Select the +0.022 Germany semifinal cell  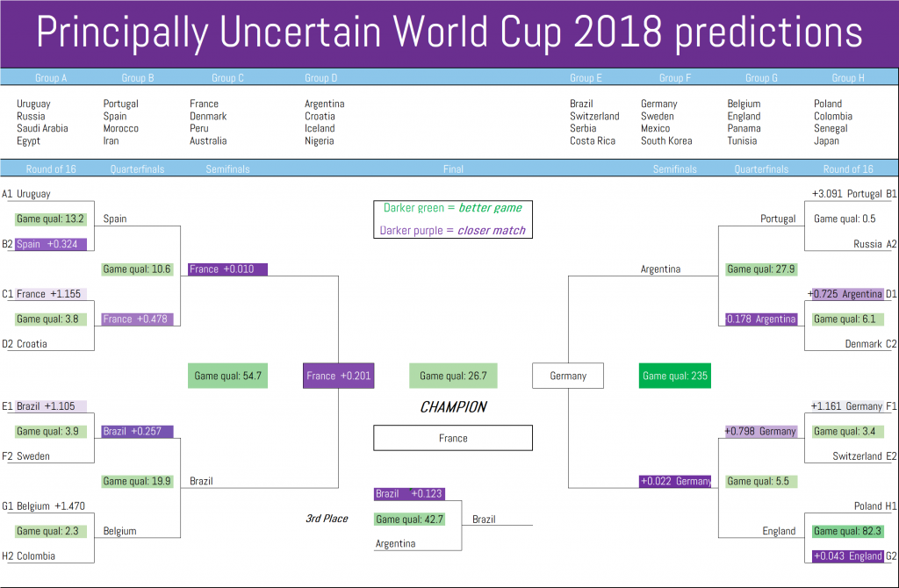tap(675, 482)
